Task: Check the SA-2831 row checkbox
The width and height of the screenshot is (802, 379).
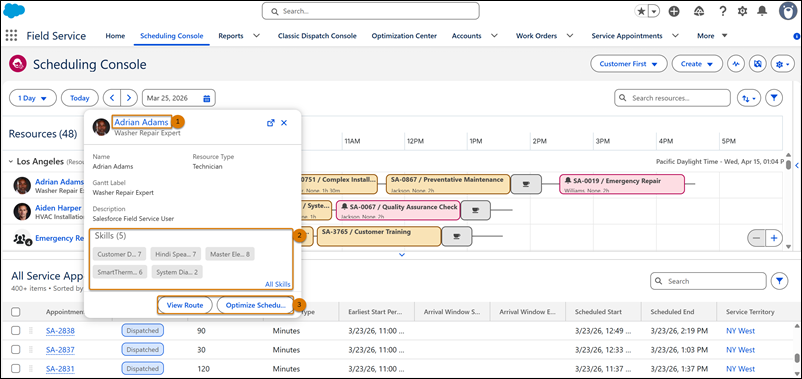Action: 16,368
